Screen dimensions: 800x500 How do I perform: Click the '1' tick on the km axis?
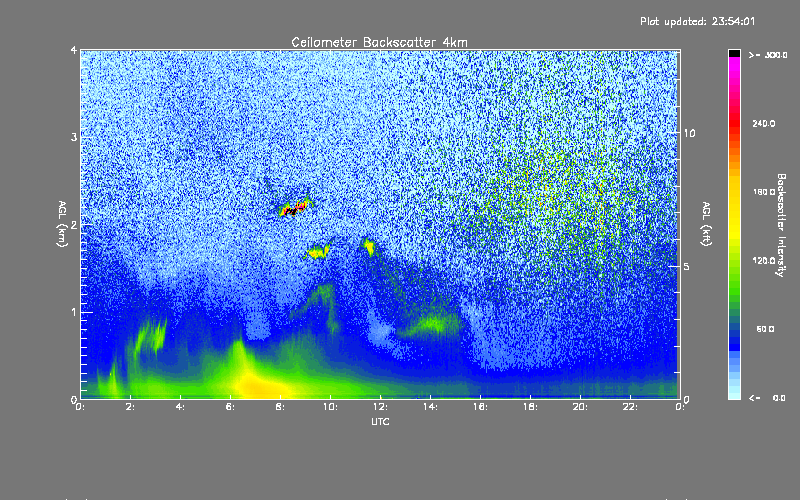(x=74, y=312)
